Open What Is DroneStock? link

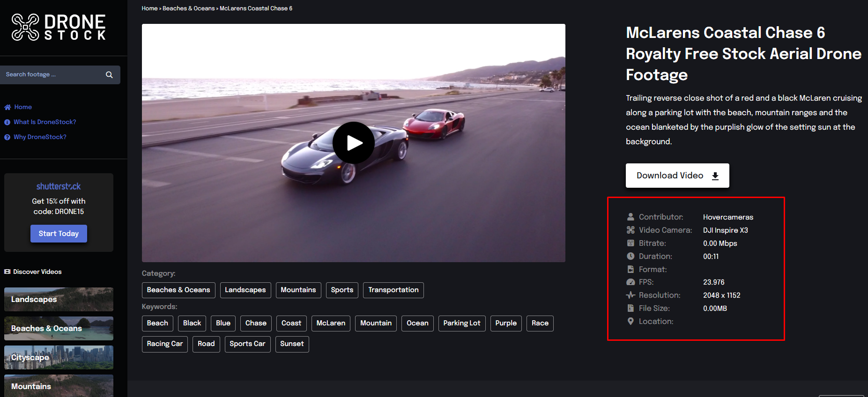(45, 122)
